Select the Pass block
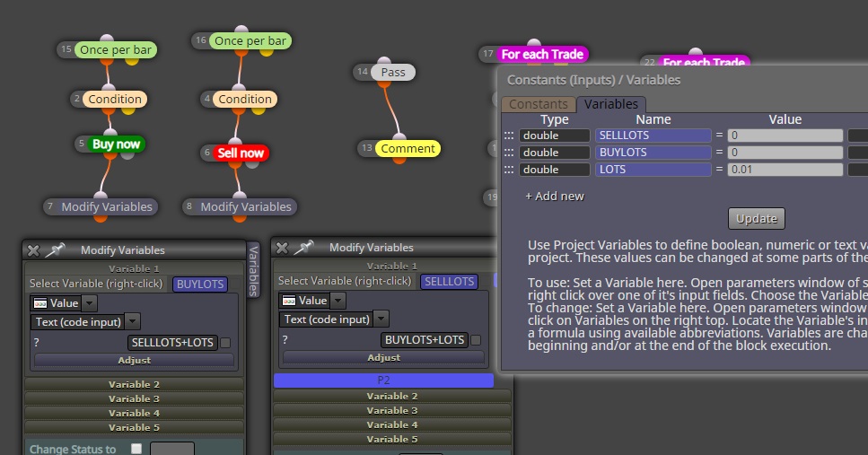The width and height of the screenshot is (868, 455). [x=393, y=72]
